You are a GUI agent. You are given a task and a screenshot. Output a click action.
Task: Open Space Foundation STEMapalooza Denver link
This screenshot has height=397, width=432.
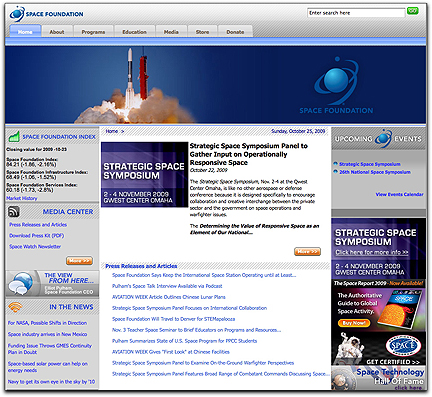(173, 319)
